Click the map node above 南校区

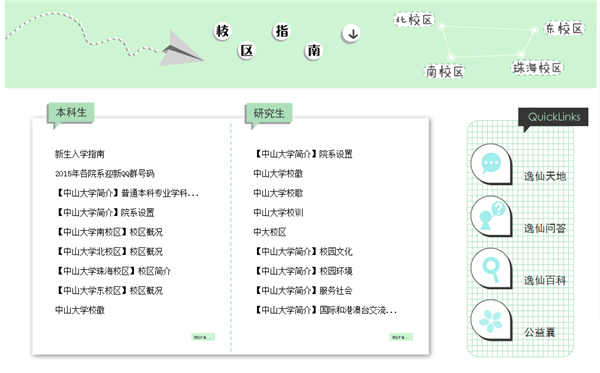point(451,57)
